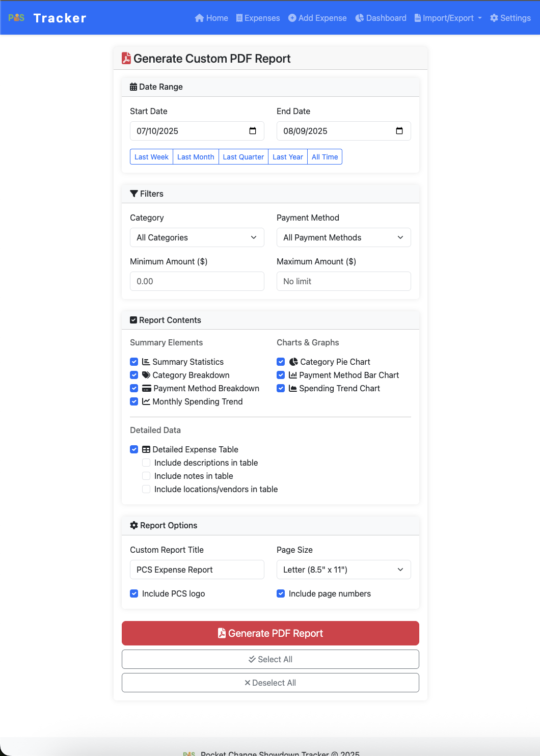
Task: Go to the Expenses page
Action: click(258, 18)
